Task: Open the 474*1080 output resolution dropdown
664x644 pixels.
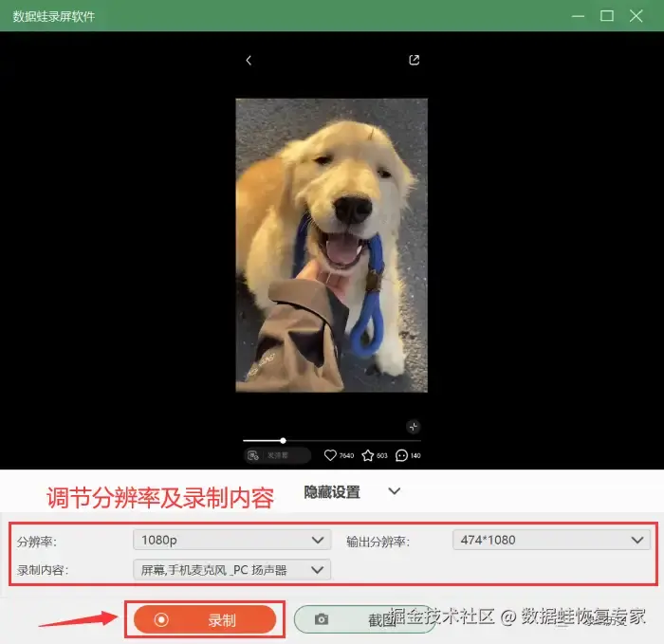Action: [x=551, y=540]
